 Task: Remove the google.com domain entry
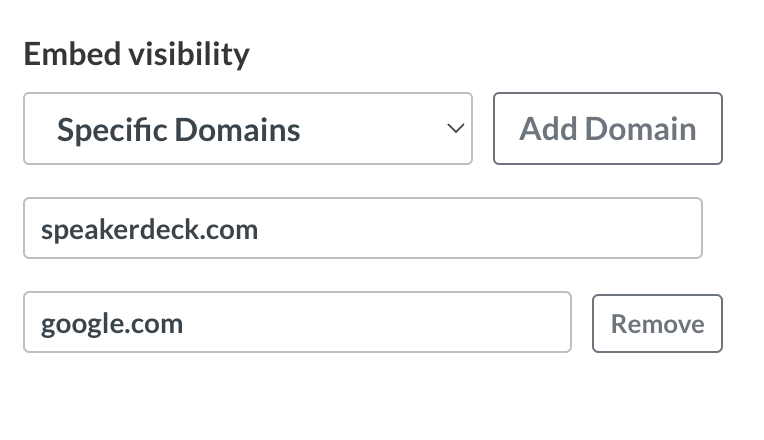(657, 324)
